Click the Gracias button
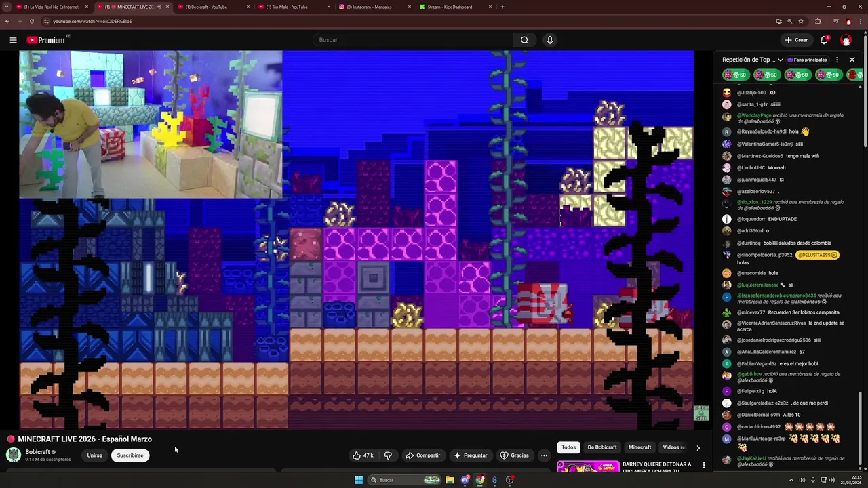The image size is (868, 488). click(514, 455)
